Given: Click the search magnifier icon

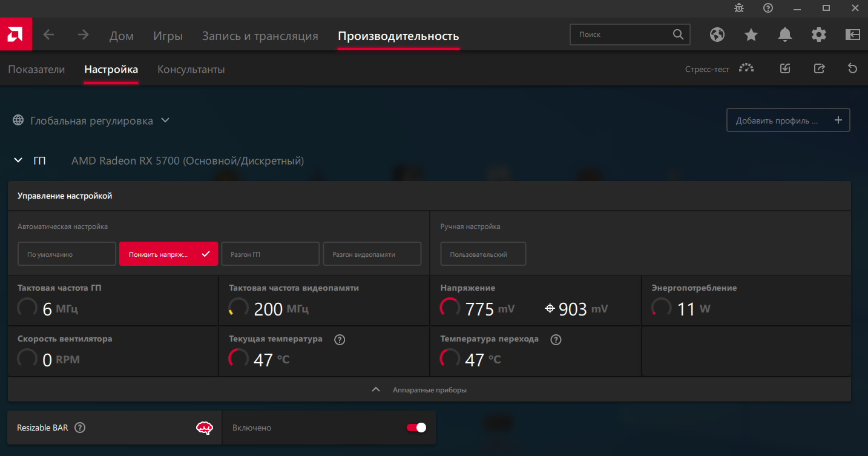Looking at the screenshot, I should click(x=678, y=35).
